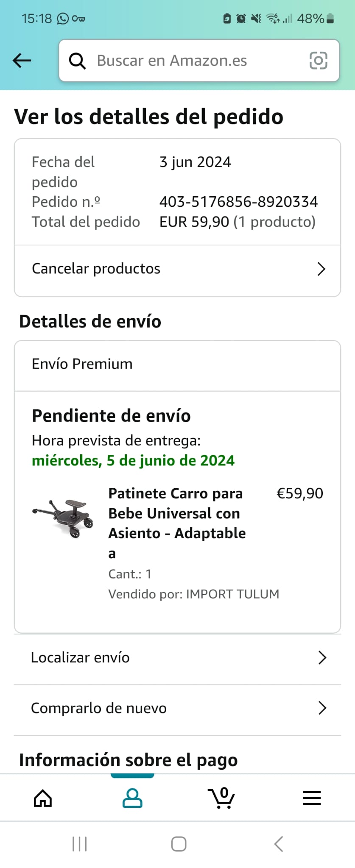Tap Localizar envío to track shipment
Viewport: 355px width, 868px height.
click(81, 657)
